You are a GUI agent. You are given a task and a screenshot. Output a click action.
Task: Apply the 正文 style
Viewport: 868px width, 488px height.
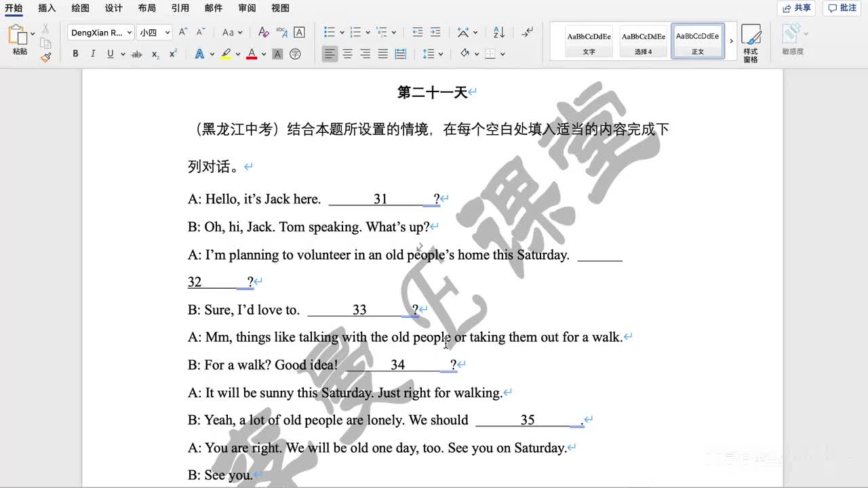pos(698,41)
